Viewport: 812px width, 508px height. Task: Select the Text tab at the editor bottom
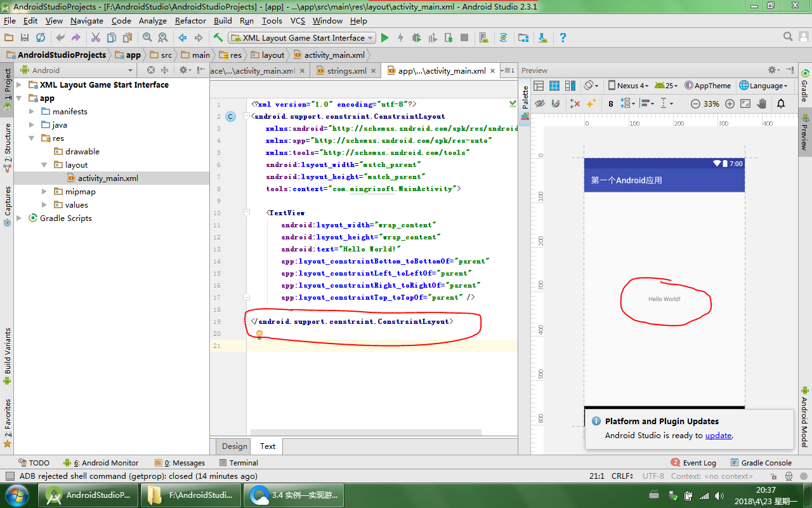pyautogui.click(x=268, y=446)
